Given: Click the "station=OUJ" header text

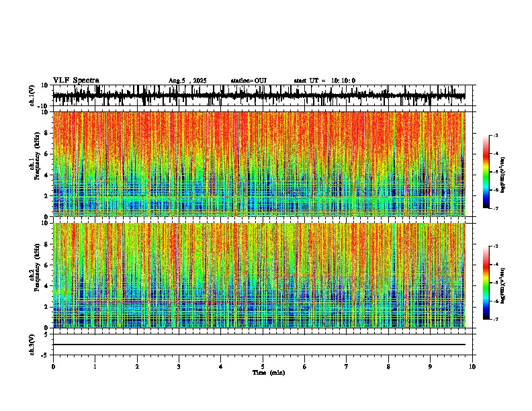Looking at the screenshot, I should (x=249, y=81).
